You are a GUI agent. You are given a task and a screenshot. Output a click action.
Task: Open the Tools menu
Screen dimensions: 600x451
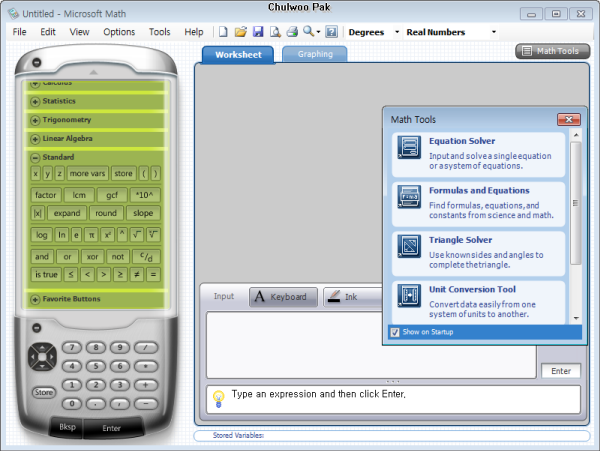point(160,32)
